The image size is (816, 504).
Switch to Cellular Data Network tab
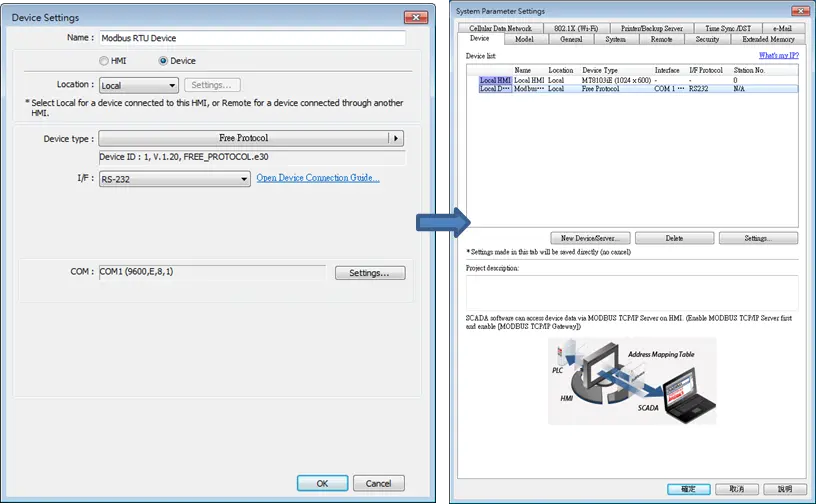click(500, 28)
